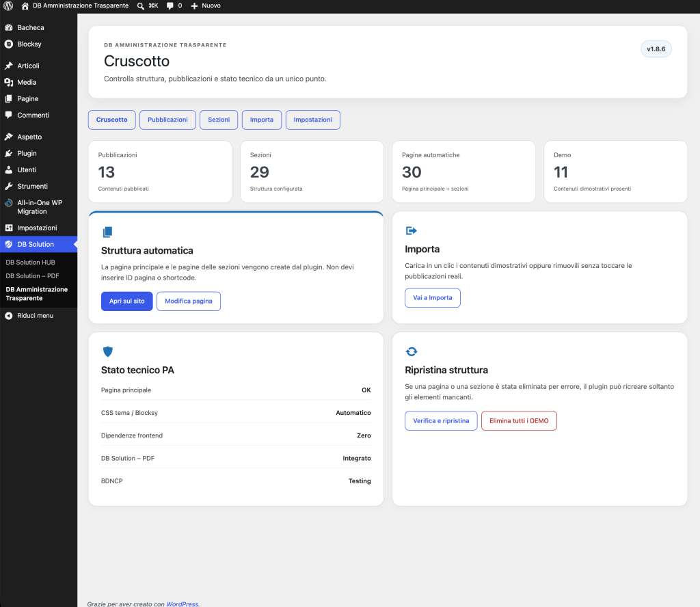Screen dimensions: 700x607
Task: Click the Commenti icon in sidebar
Action: (8, 115)
